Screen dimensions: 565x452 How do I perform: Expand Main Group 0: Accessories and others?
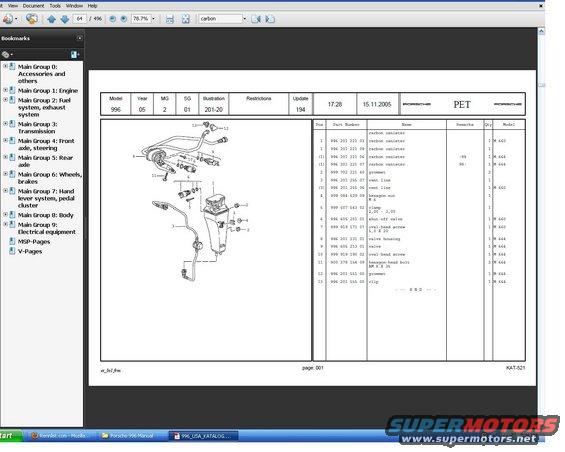5,66
